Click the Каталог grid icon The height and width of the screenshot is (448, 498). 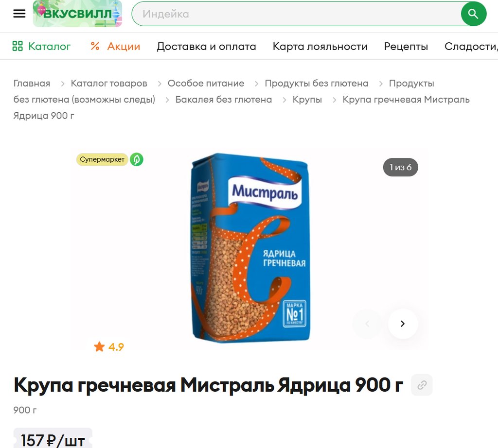(x=18, y=46)
